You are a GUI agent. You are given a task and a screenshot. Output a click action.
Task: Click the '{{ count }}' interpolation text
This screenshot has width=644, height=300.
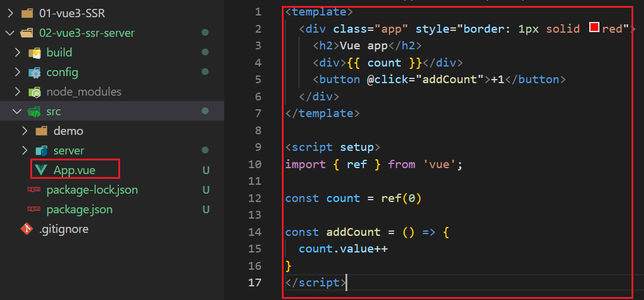point(384,63)
